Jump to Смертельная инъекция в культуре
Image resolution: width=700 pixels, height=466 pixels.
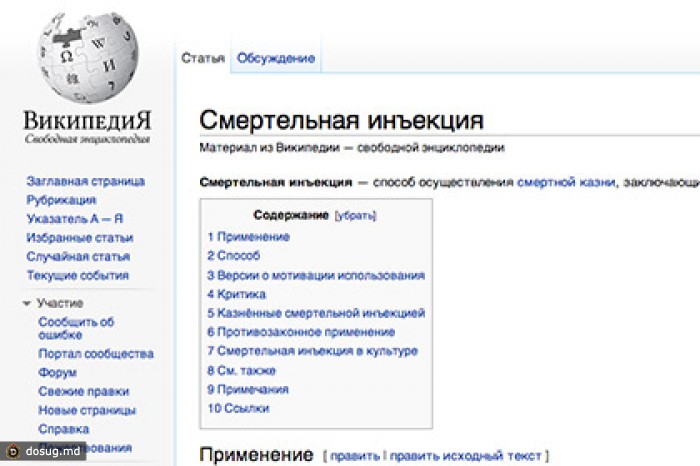[312, 351]
